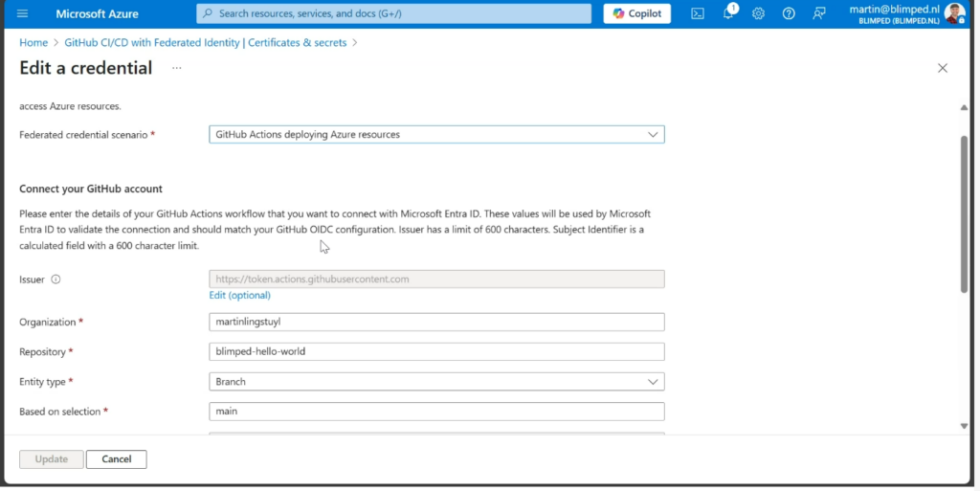The height and width of the screenshot is (491, 980).
Task: Open the hamburger portal menu
Action: pos(23,13)
